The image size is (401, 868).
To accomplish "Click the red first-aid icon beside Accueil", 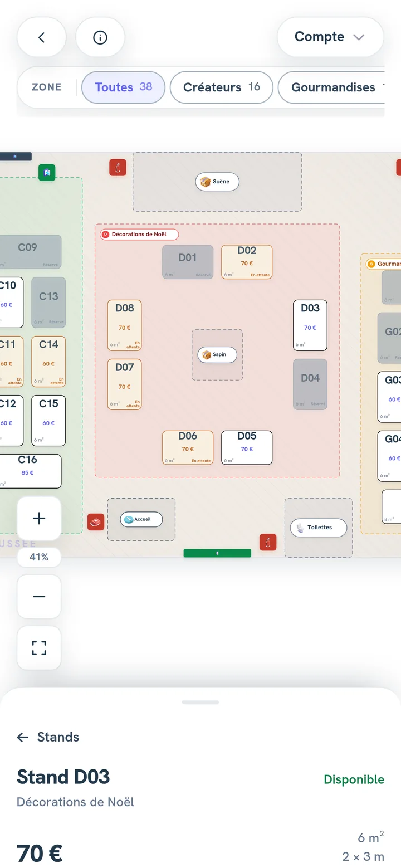I will coord(96,522).
